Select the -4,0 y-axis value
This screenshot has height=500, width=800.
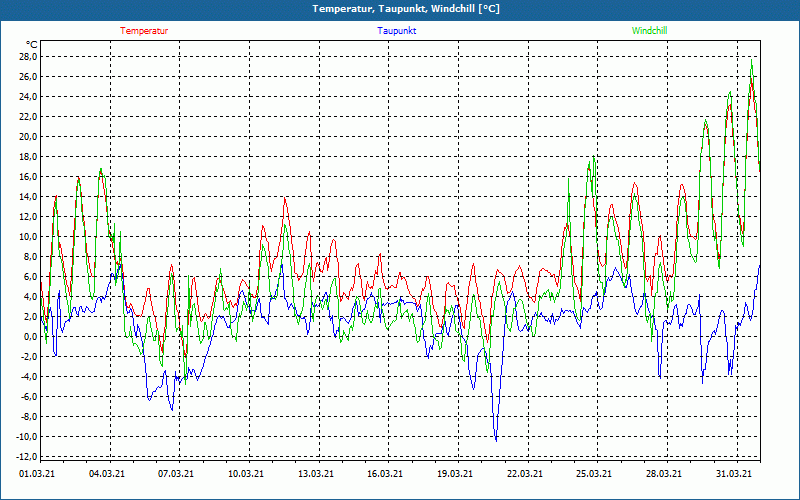point(29,377)
